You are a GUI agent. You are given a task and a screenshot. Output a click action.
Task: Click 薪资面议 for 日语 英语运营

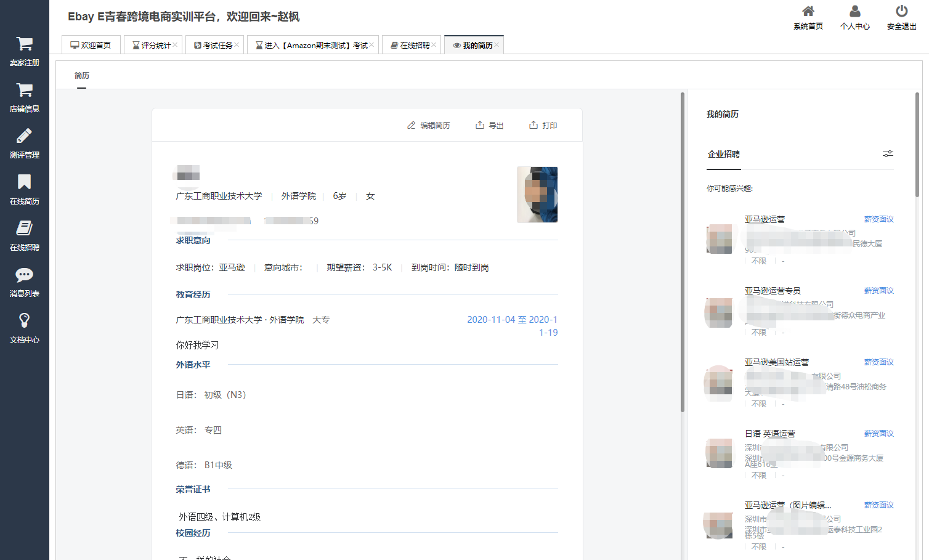[x=879, y=434]
